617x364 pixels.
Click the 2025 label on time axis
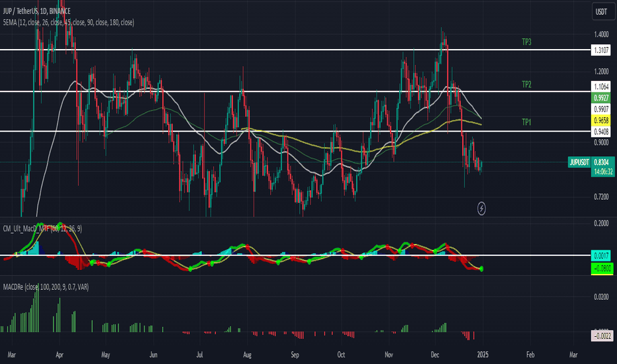tap(483, 355)
